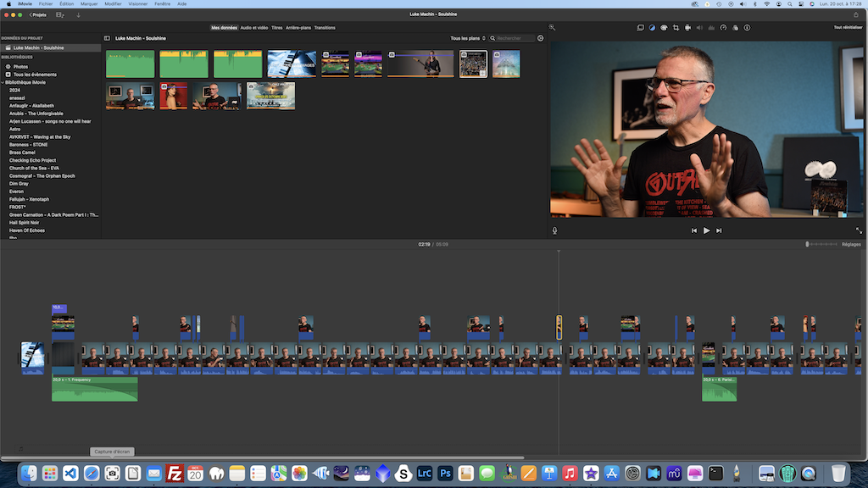Open the Fenêtre menu
This screenshot has width=868, height=488.
tap(162, 4)
